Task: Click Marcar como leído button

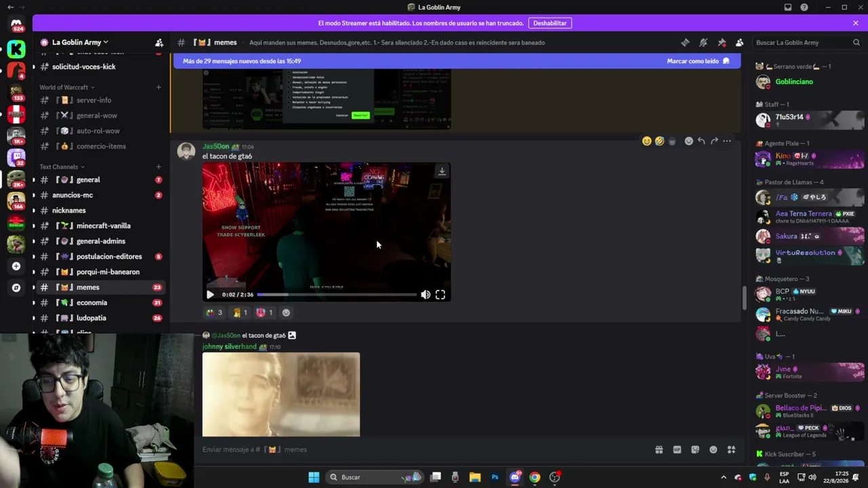Action: pos(698,61)
